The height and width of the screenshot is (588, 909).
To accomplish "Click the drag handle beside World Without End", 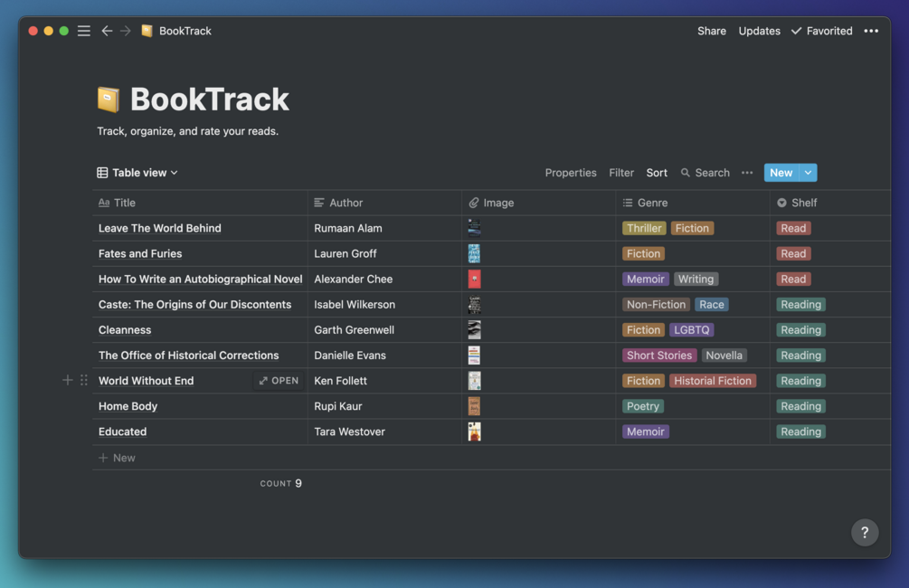I will click(x=84, y=381).
